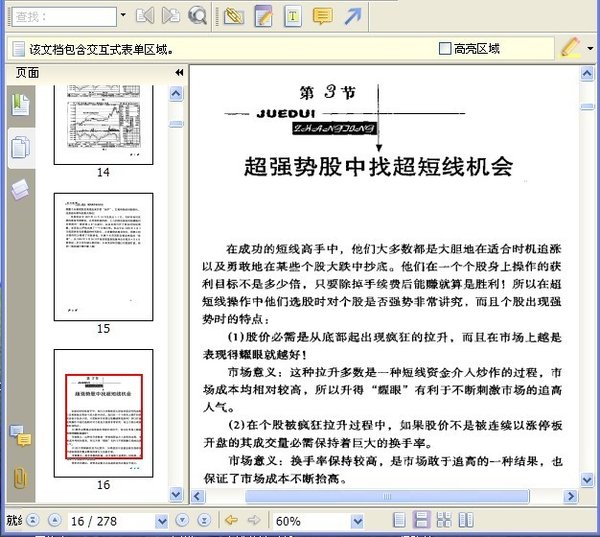
Task: Select page 14 thumbnail
Action: [x=103, y=125]
